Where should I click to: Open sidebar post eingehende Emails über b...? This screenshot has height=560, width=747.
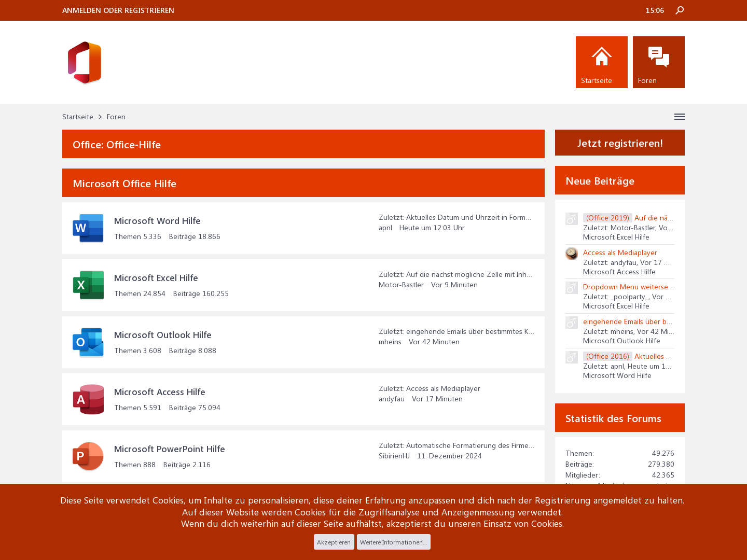tap(628, 321)
